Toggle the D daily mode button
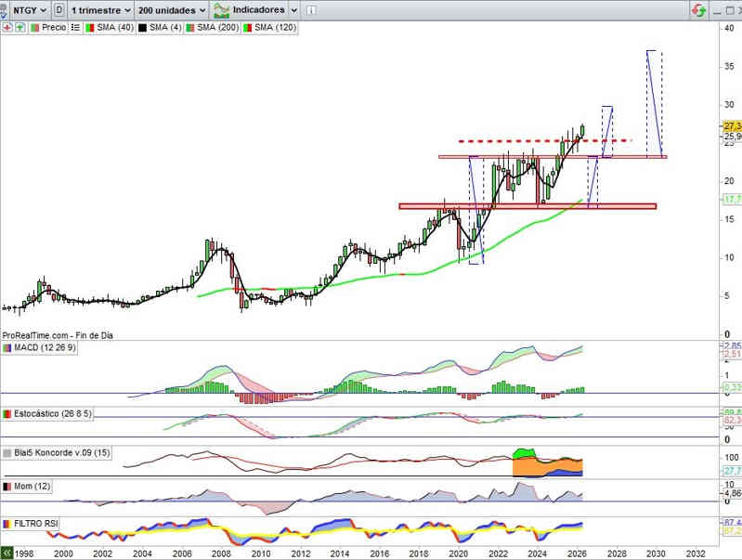The height and width of the screenshot is (560, 742). coord(59,10)
